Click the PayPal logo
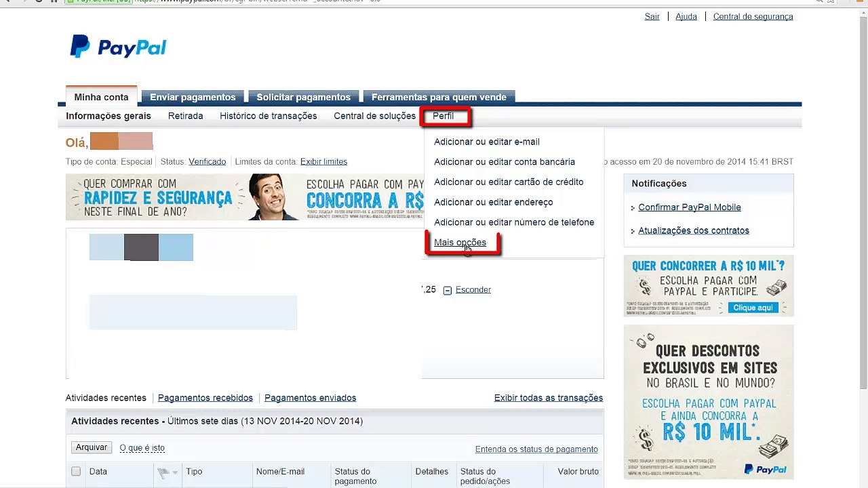Viewport: 868px width, 488px height. [118, 47]
